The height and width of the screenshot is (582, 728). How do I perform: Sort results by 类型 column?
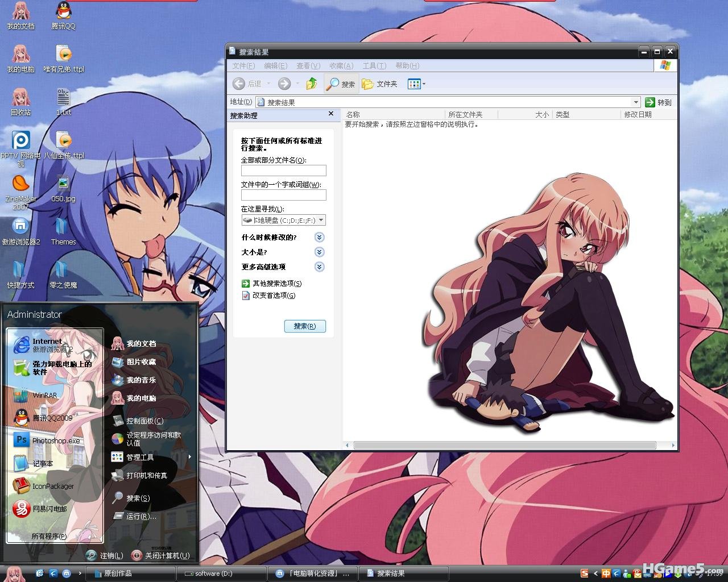click(586, 114)
